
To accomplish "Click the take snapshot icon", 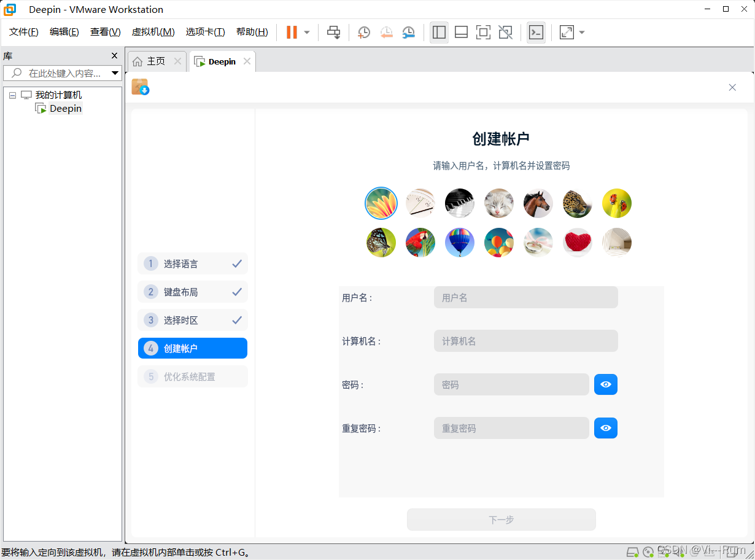I will click(x=364, y=33).
